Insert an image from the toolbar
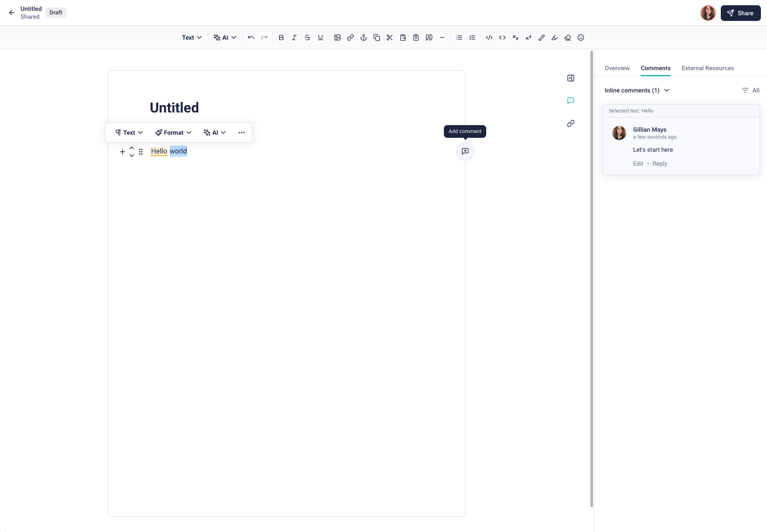 337,38
